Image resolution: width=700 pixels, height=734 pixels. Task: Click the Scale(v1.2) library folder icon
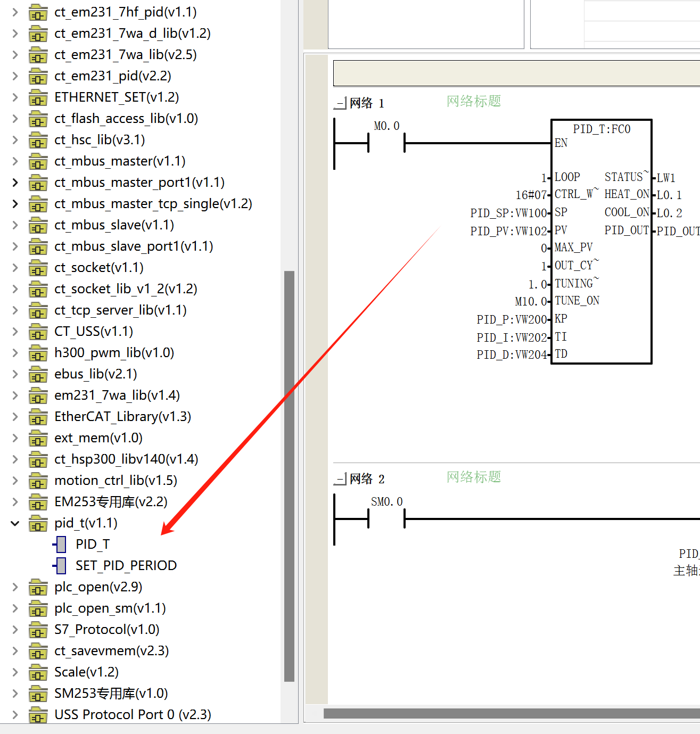38,672
